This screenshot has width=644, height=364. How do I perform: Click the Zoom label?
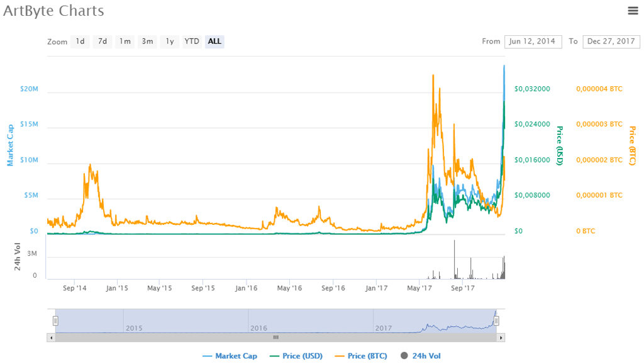click(x=57, y=42)
